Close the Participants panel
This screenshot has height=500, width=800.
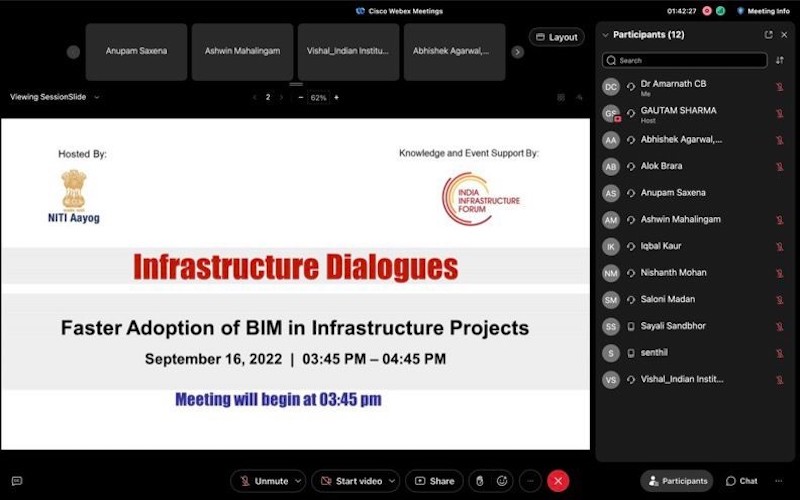click(784, 35)
